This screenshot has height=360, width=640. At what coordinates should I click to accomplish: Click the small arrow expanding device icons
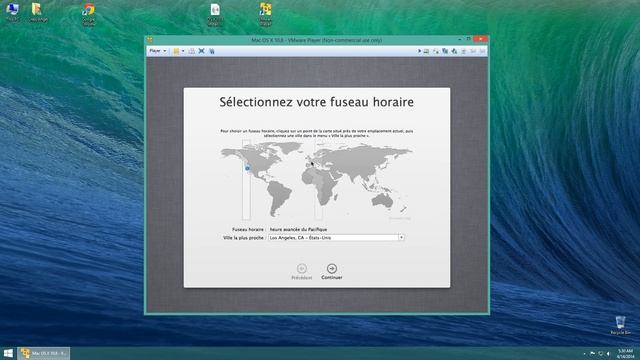click(x=419, y=51)
